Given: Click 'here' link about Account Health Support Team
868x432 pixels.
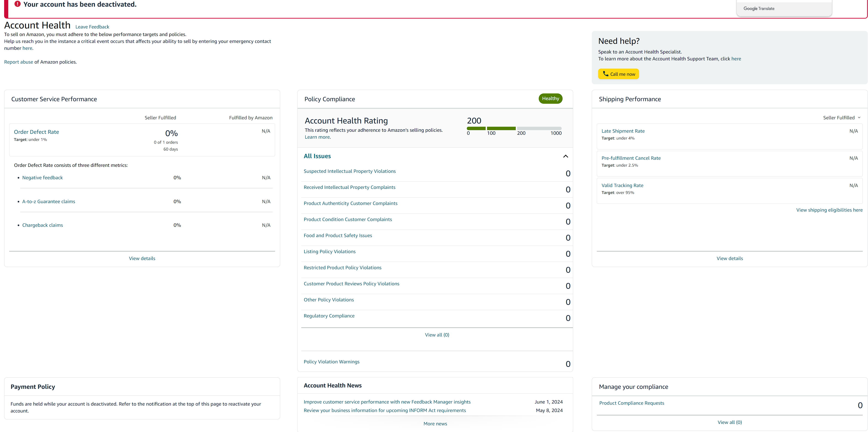Looking at the screenshot, I should click(736, 59).
